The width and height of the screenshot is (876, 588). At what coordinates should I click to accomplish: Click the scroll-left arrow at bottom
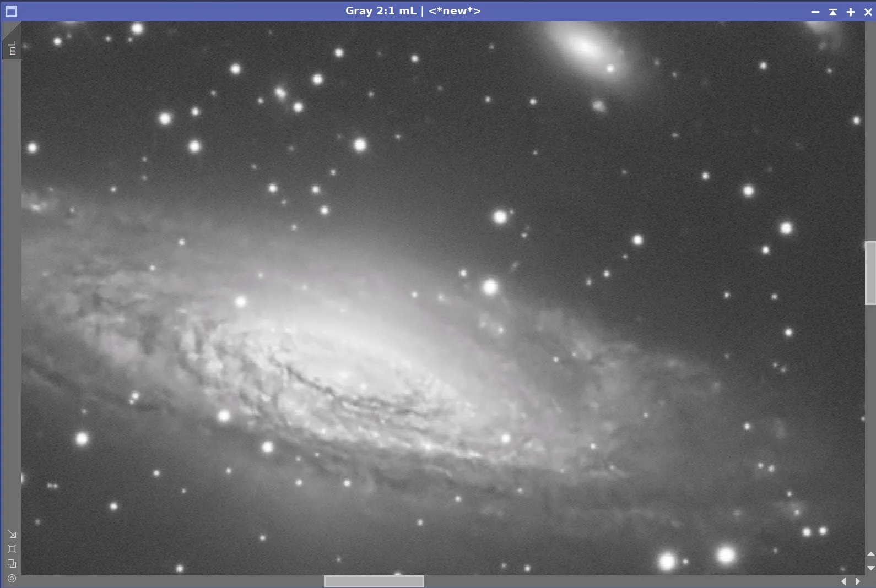click(x=843, y=581)
